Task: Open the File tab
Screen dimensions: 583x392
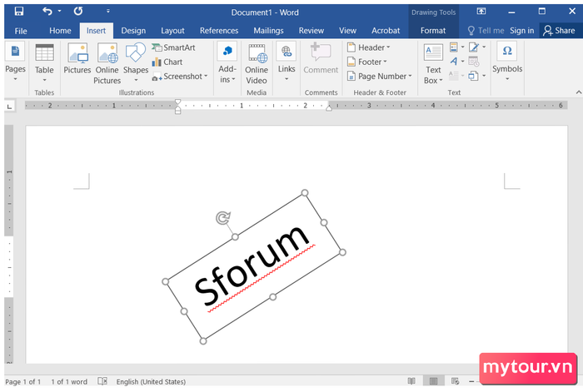Action: tap(21, 31)
